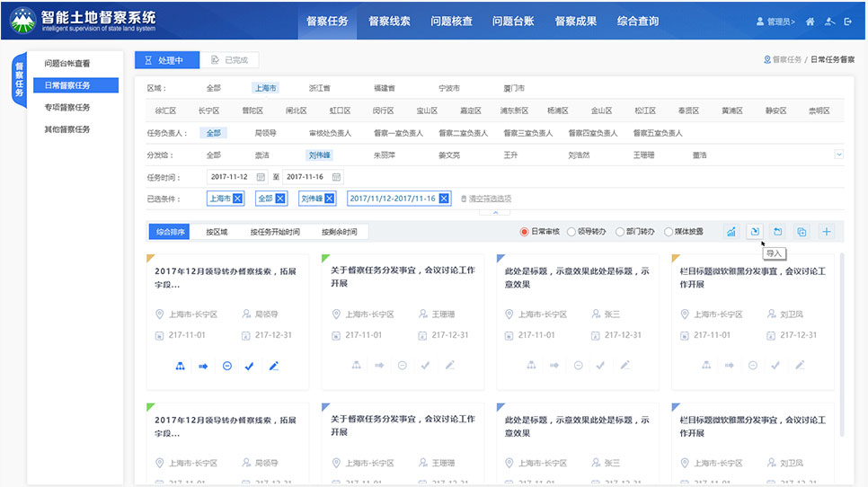Click the home icon in header

point(810,21)
